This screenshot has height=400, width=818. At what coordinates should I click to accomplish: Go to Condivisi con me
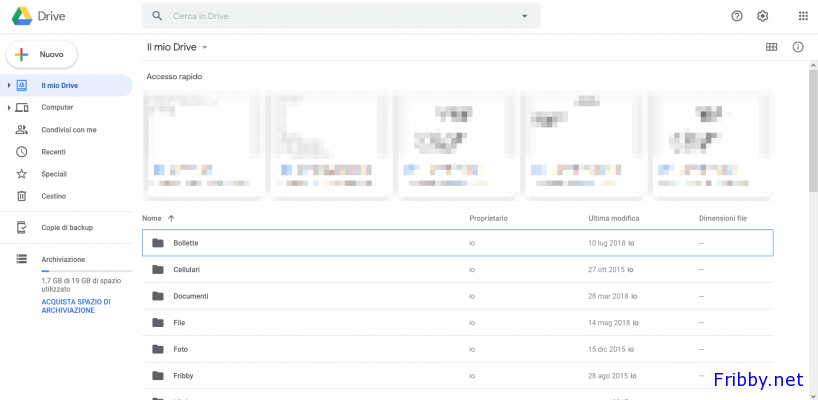tap(68, 130)
